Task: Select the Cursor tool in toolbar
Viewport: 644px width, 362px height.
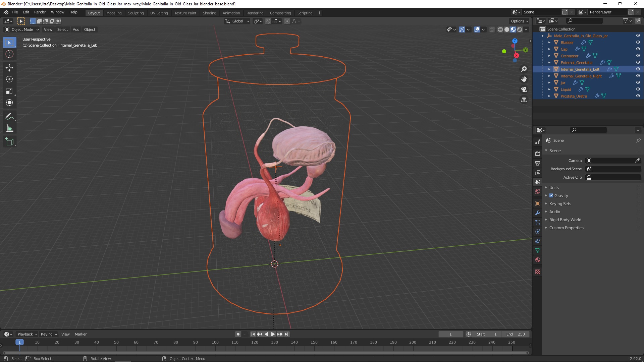Action: [9, 54]
